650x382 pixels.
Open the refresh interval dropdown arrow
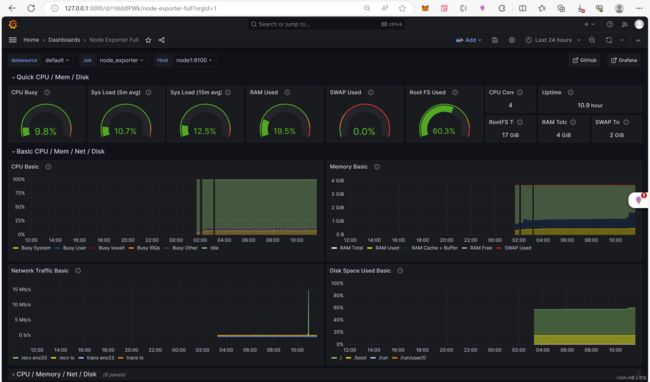[622, 40]
